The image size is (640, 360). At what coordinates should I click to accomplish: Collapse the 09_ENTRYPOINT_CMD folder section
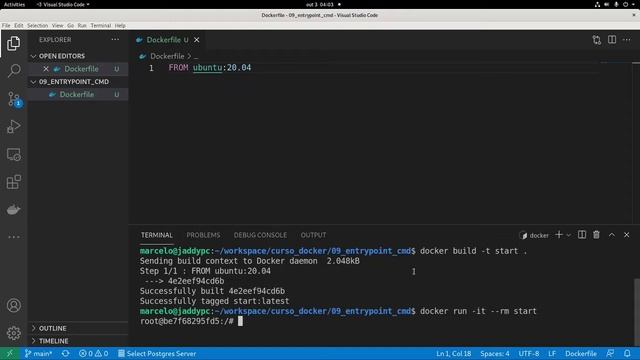tap(78, 82)
